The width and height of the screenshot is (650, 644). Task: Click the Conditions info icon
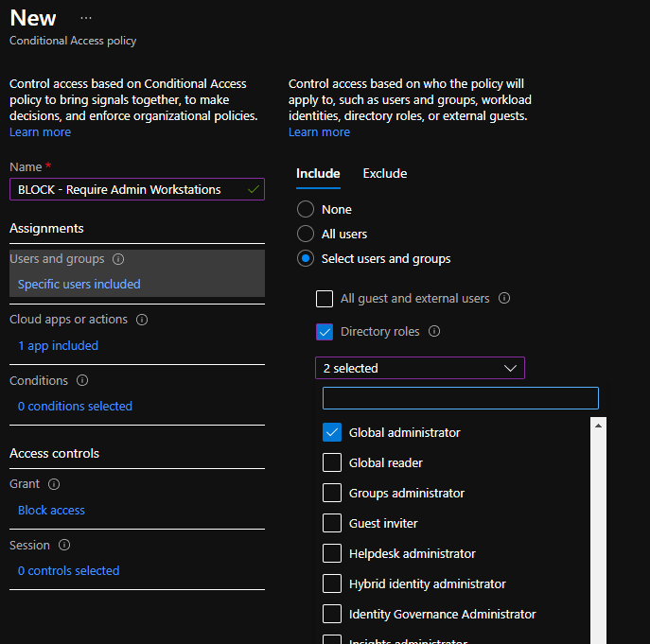(x=82, y=381)
